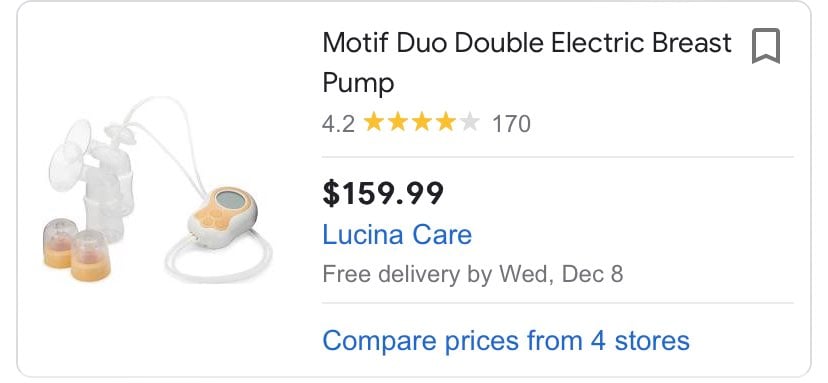
Task: Click the orange-capped bottle pair in the photo
Action: pyautogui.click(x=77, y=249)
